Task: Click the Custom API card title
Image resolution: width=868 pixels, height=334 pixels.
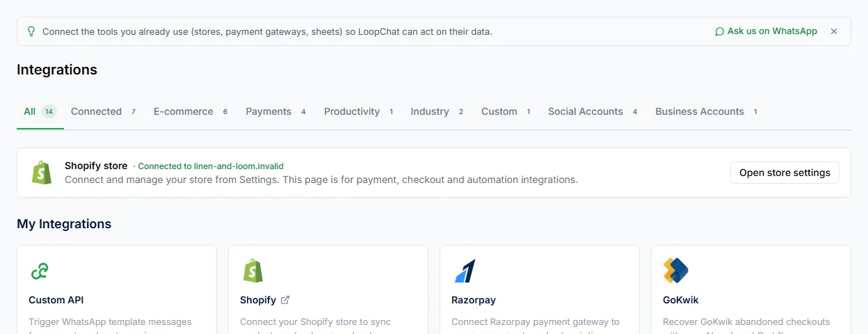Action: (x=56, y=300)
